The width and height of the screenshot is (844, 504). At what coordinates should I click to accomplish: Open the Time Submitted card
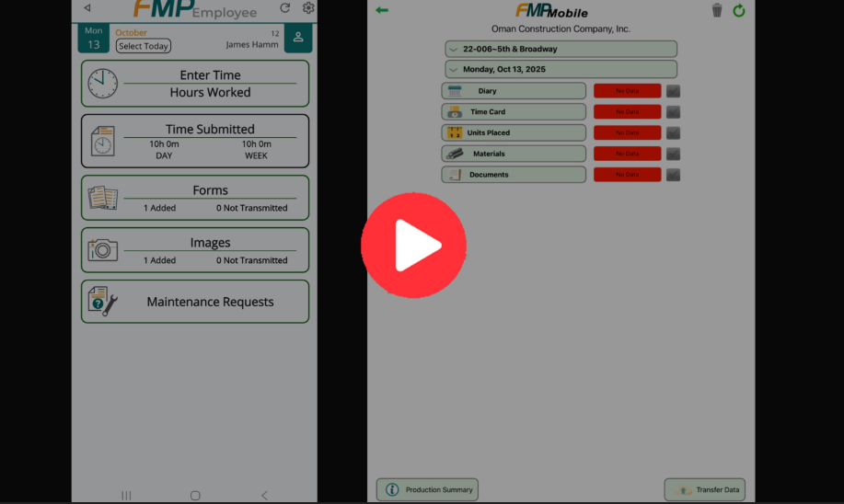pyautogui.click(x=195, y=141)
